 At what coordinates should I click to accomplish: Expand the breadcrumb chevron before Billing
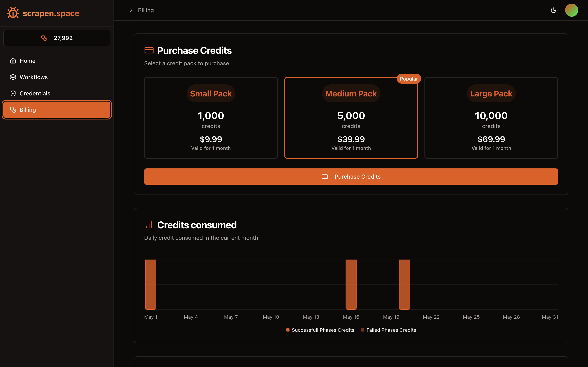(x=131, y=10)
